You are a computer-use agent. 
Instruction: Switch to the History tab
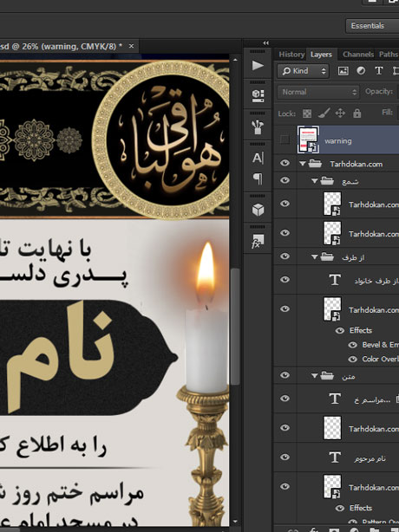(291, 55)
